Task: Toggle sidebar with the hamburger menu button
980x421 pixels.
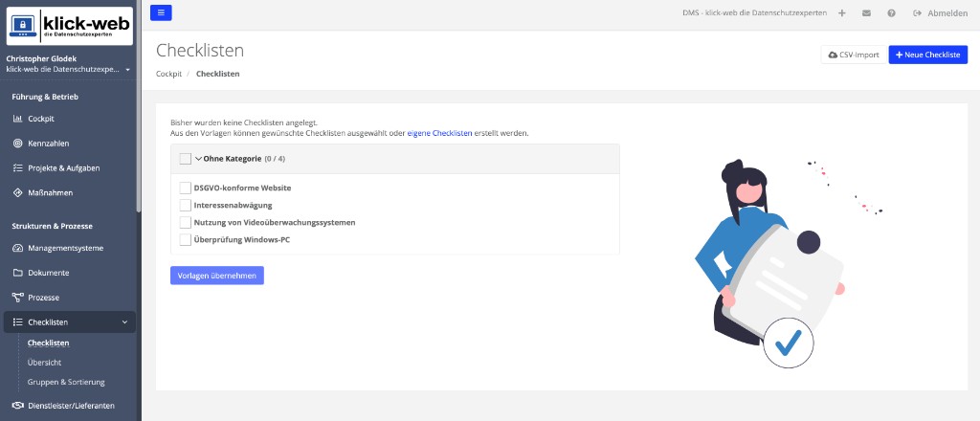Action: click(161, 12)
